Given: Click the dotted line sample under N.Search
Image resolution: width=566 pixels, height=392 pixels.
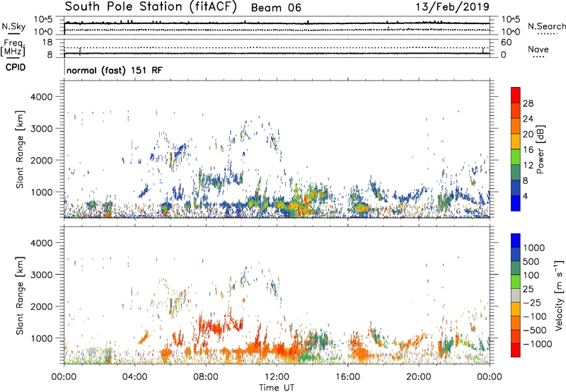Looking at the screenshot, I should point(547,34).
